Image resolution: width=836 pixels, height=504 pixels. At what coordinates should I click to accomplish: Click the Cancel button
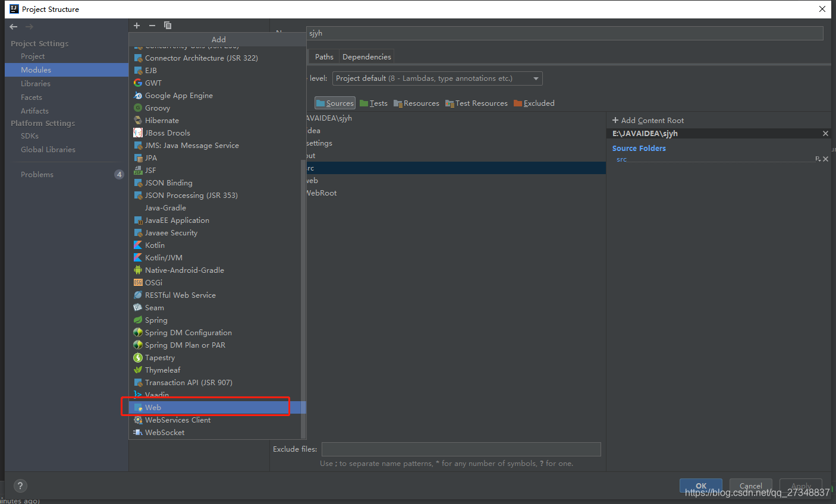[751, 486]
